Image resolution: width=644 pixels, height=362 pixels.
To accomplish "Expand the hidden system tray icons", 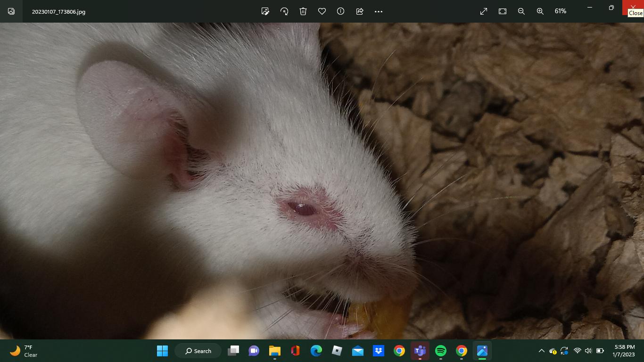I will [541, 351].
